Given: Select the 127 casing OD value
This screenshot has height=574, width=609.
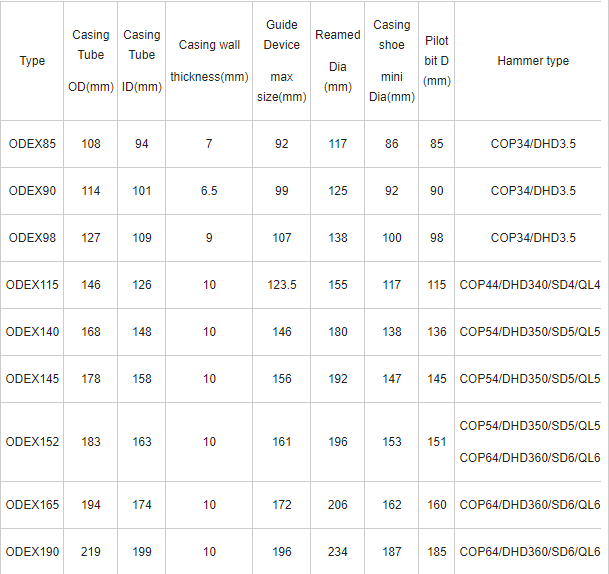Looking at the screenshot, I should 91,238.
